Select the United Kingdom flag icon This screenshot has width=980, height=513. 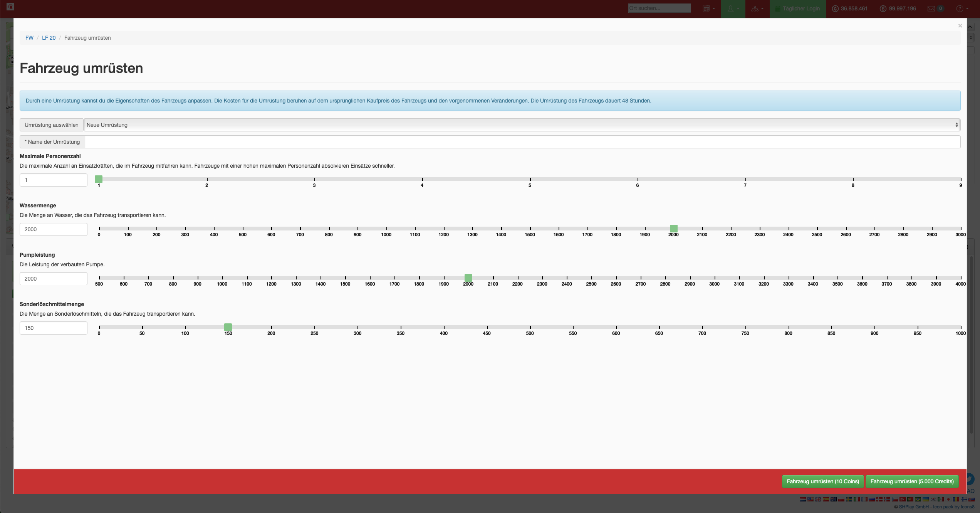coord(818,499)
